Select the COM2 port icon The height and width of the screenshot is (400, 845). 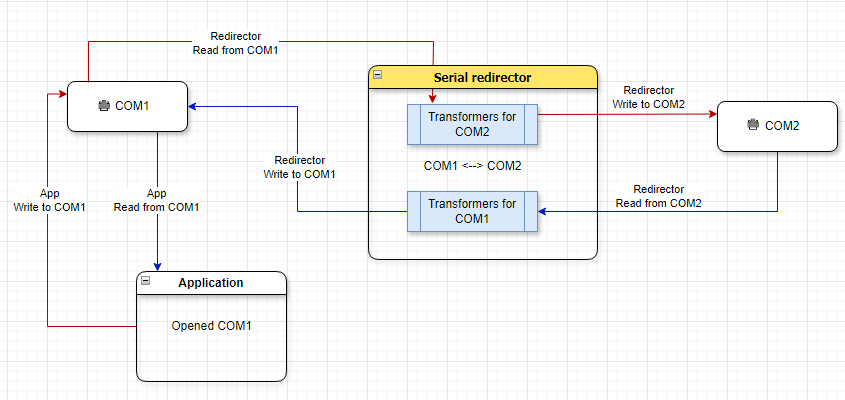click(754, 126)
